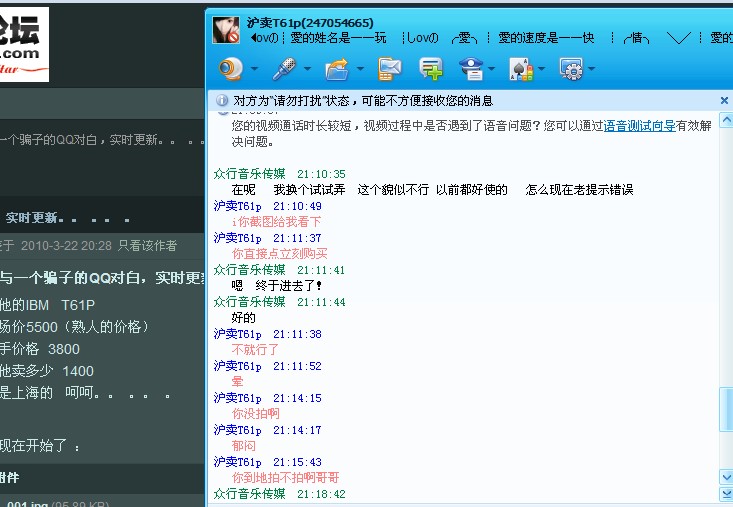Open the 语音测试向导 link
The height and width of the screenshot is (507, 733).
tap(639, 126)
